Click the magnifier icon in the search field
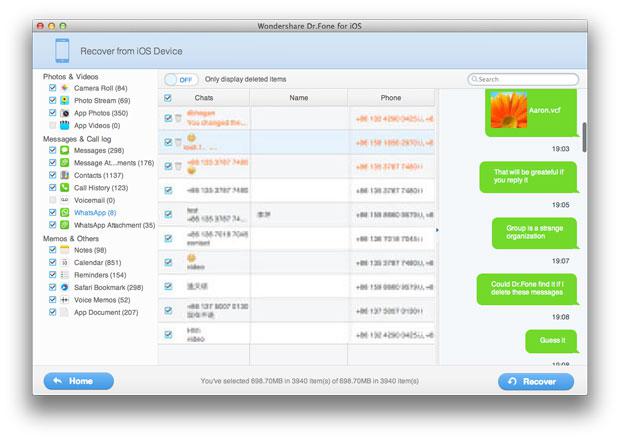The height and width of the screenshot is (440, 620). click(474, 79)
